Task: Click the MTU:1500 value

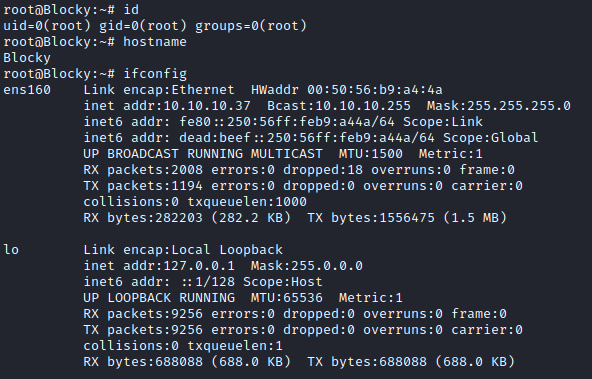Action: coord(370,154)
